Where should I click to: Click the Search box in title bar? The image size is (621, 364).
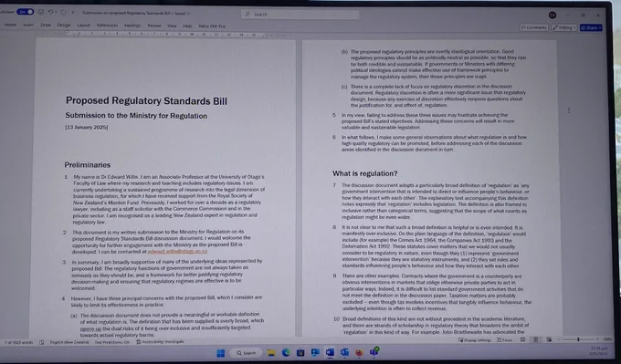click(x=300, y=15)
